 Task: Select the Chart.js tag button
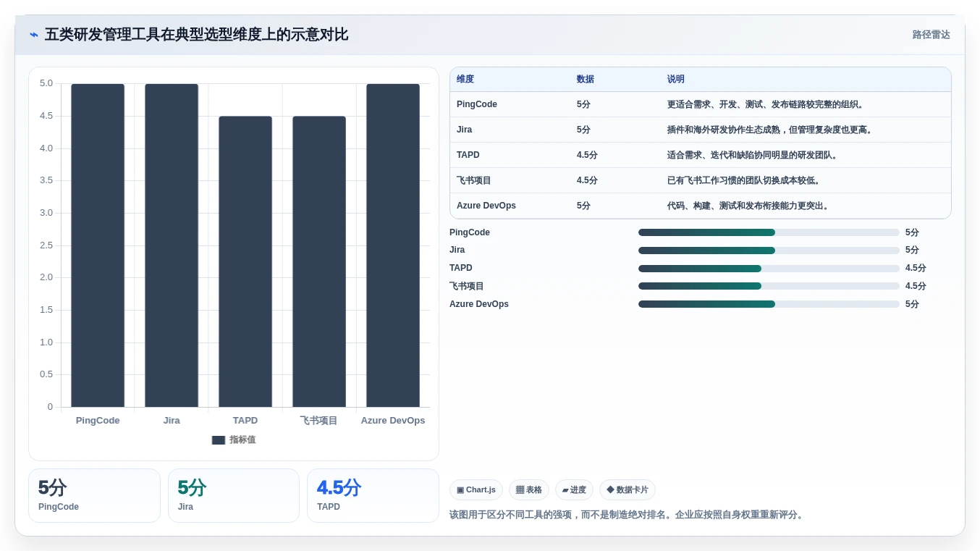(x=476, y=490)
